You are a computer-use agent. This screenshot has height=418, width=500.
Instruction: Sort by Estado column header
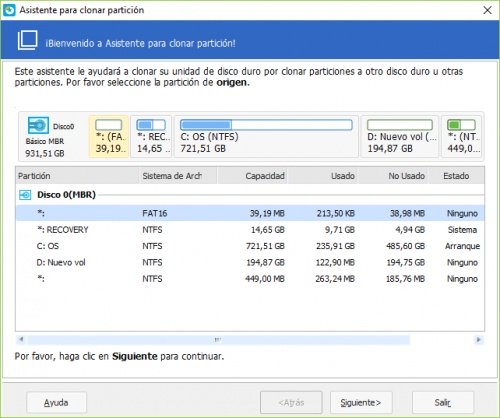456,176
